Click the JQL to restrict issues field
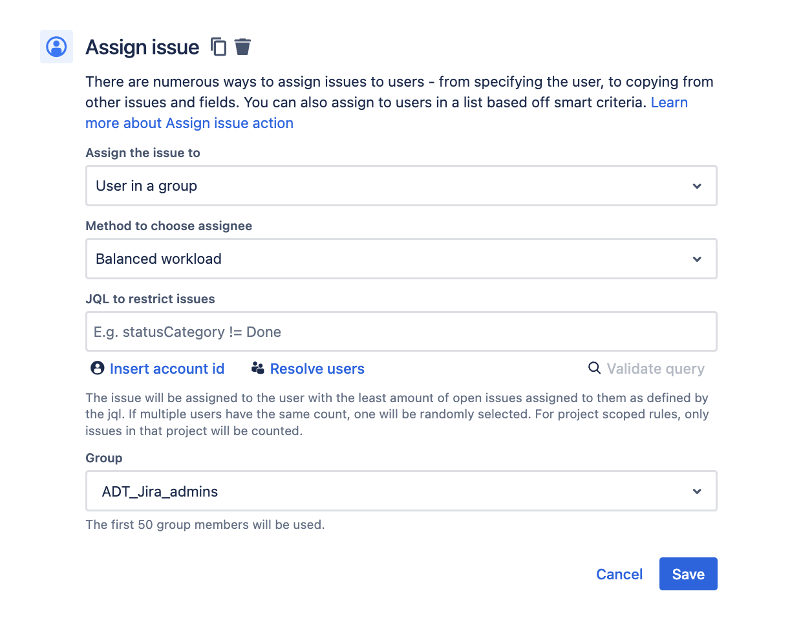Image resolution: width=812 pixels, height=644 pixels. (401, 331)
